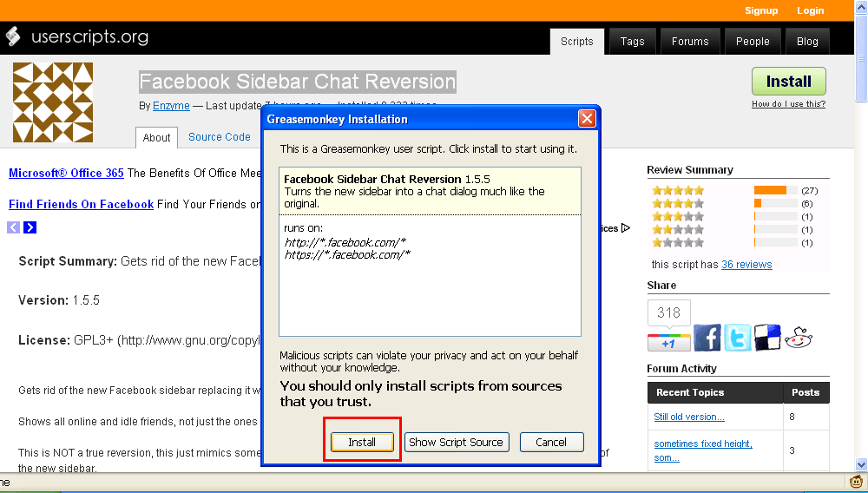Screen dimensions: 868x493
Task: Click the Google +1 button
Action: tap(668, 343)
